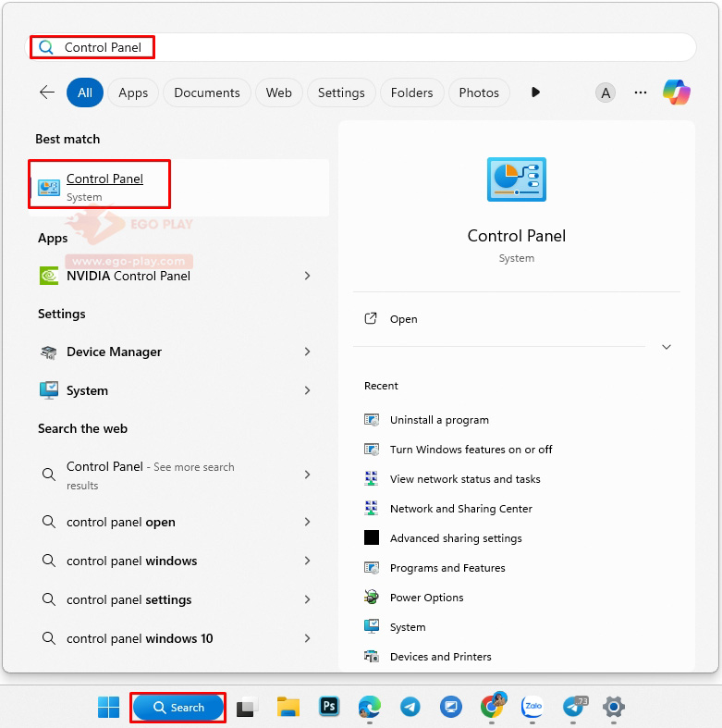Click the search magnifier icon in search box
Screen dimensions: 722x728
[x=46, y=47]
